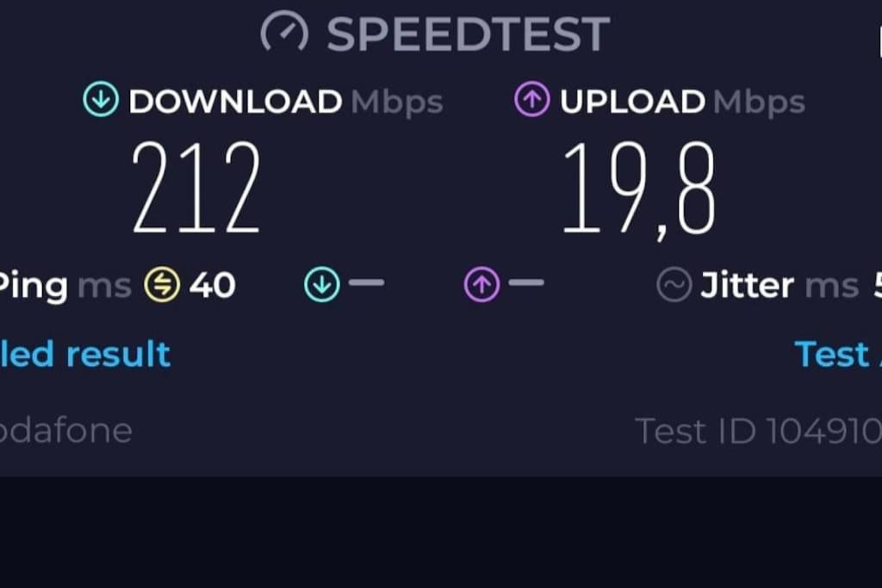The width and height of the screenshot is (882, 588).
Task: Click the purple upload arrow icon beside UPLOAD
Action: (x=532, y=100)
